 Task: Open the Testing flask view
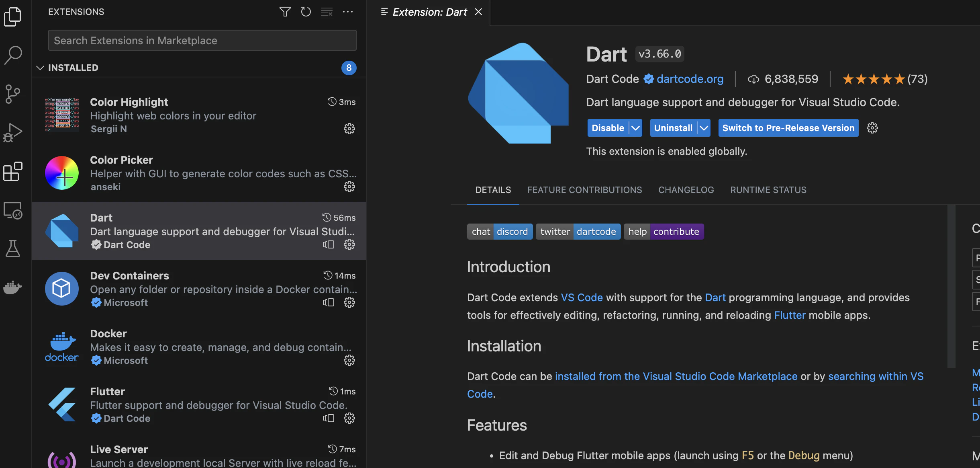coord(13,248)
